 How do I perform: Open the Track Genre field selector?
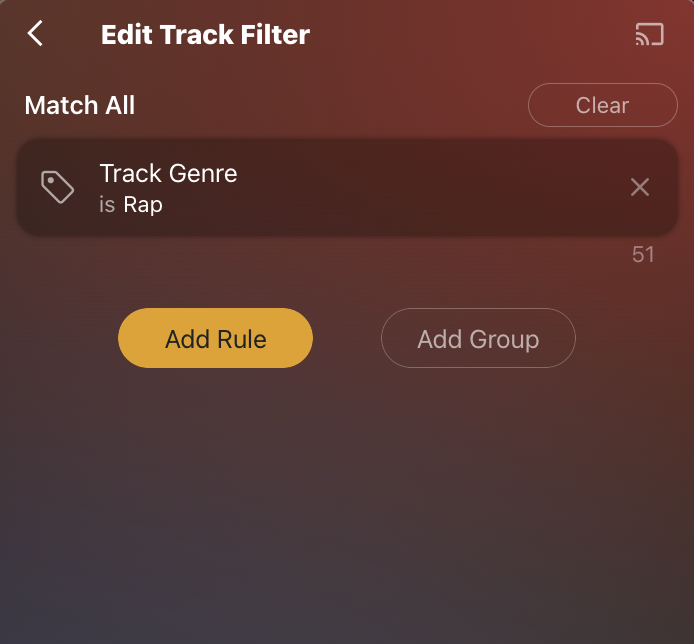click(x=168, y=173)
